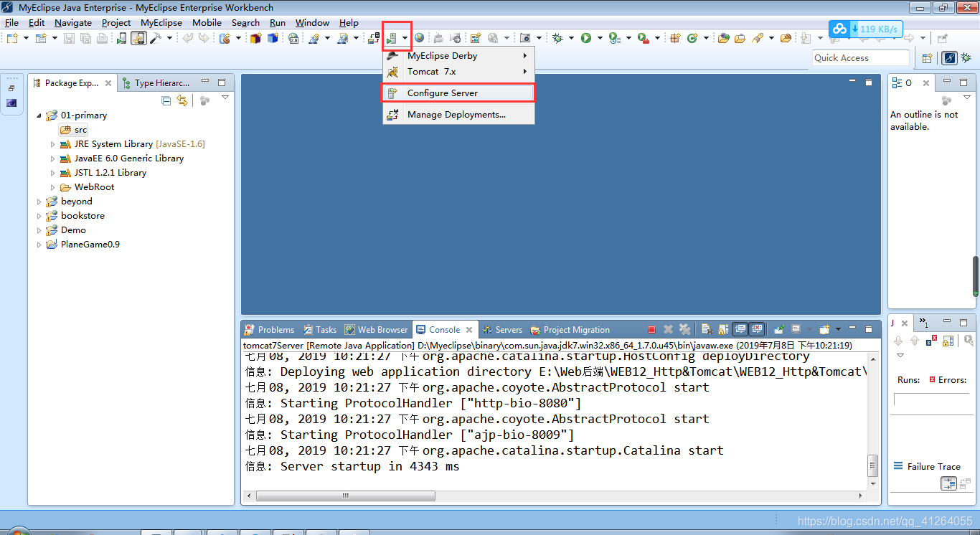Click the console horizontal scrollbar thumb
Image resolution: width=980 pixels, height=535 pixels.
click(346, 496)
